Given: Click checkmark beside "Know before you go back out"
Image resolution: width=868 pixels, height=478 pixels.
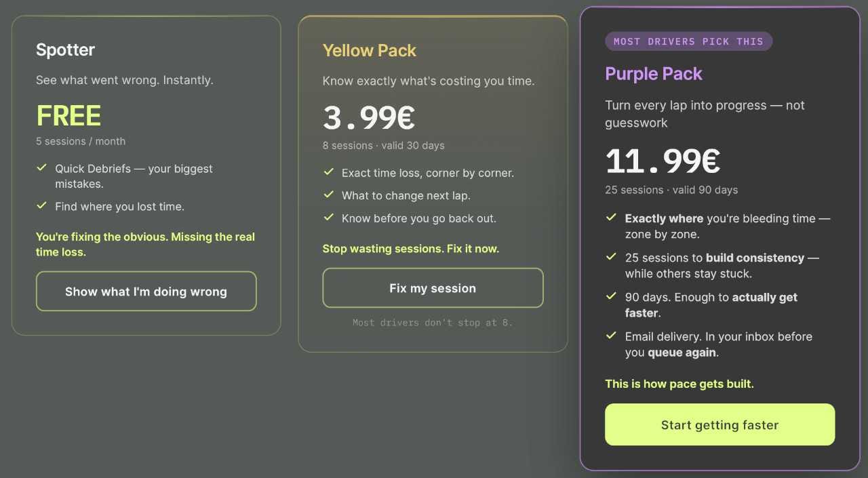Looking at the screenshot, I should [328, 217].
